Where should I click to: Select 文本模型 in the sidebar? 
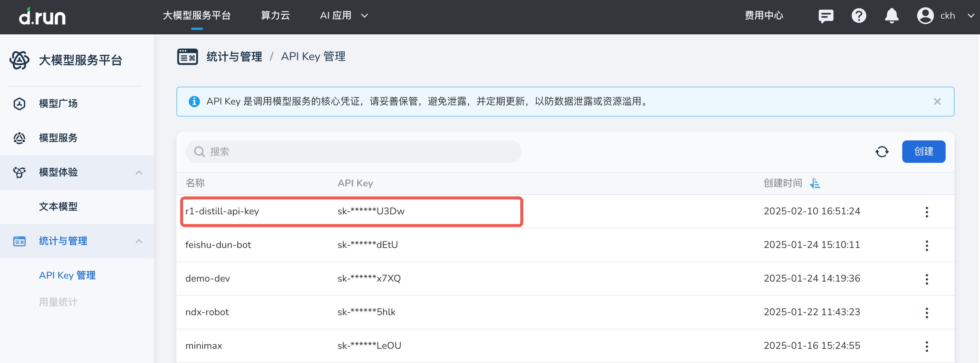click(x=58, y=207)
